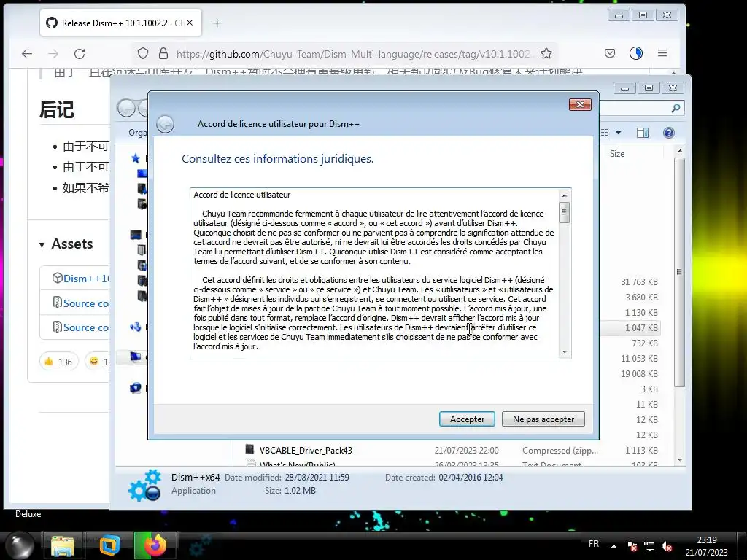The image size is (747, 560).
Task: Open a new Firefox tab
Action: click(217, 23)
